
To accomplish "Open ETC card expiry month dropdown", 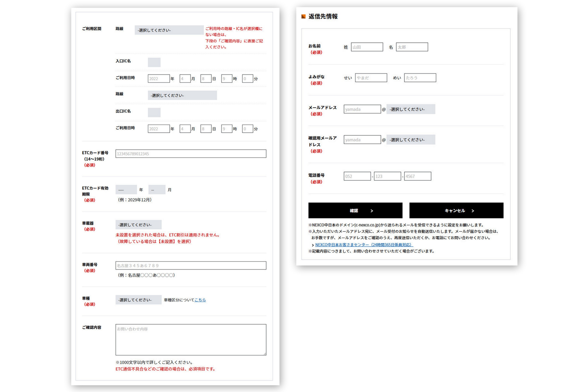I will click(x=157, y=190).
